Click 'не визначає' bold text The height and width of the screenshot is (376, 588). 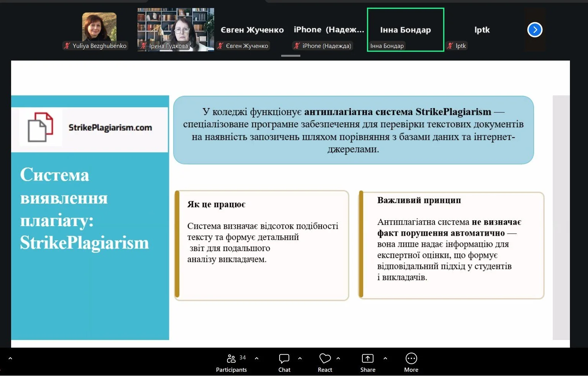point(496,222)
